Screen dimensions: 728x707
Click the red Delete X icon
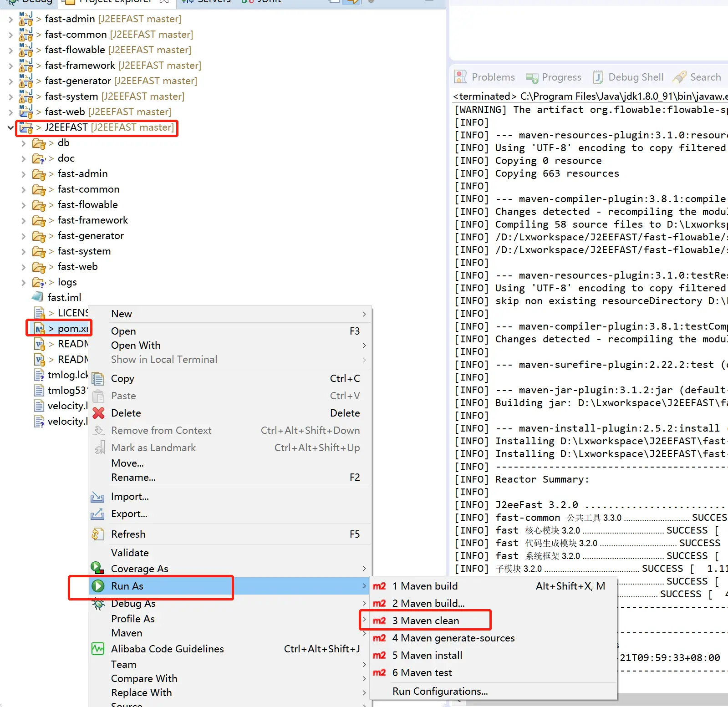click(98, 413)
